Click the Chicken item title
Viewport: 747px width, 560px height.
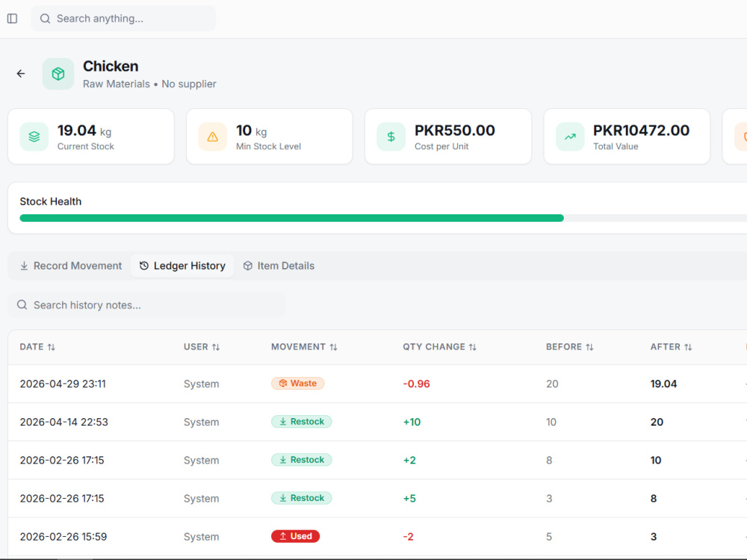(x=111, y=66)
